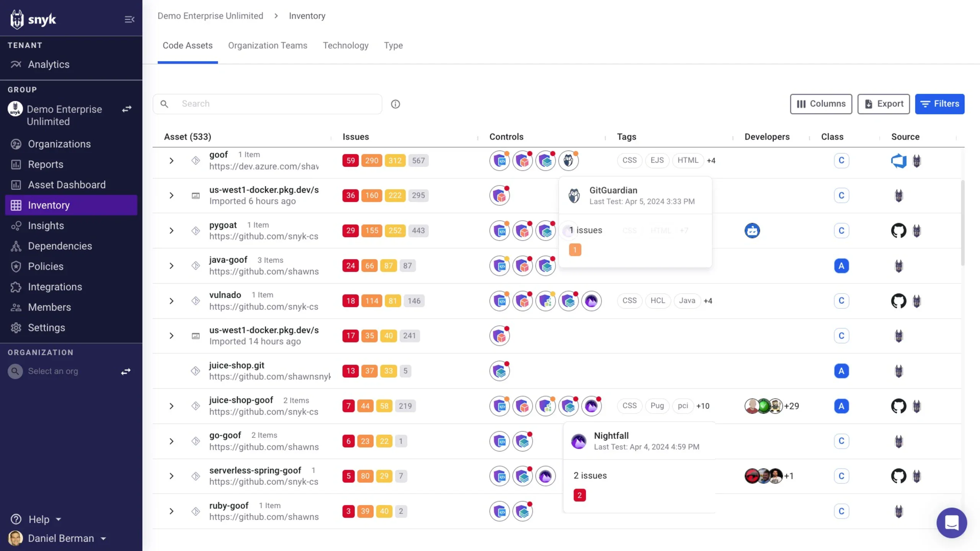The width and height of the screenshot is (980, 551).
Task: Expand the java-goof asset row
Action: point(171,266)
